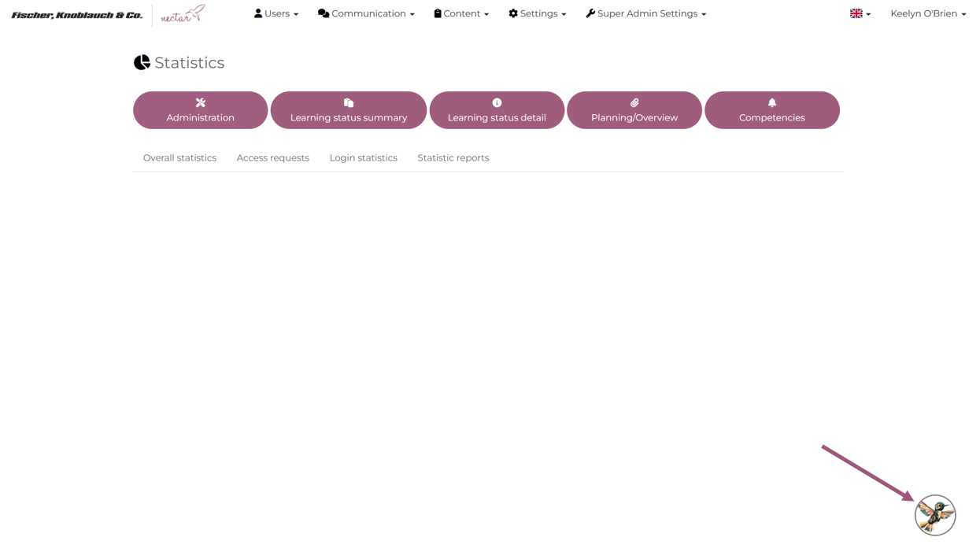Expand the Settings menu
This screenshot has height=552, width=980.
(x=538, y=13)
